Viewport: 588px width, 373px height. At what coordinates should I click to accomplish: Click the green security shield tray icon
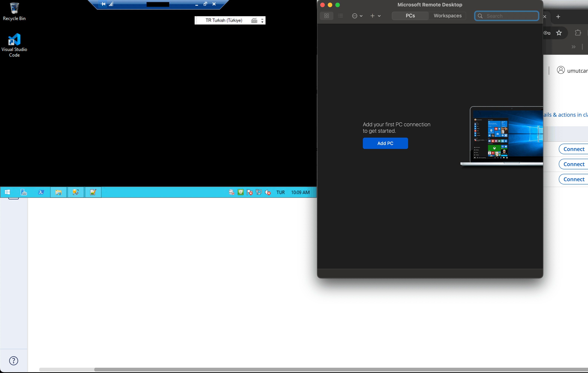(240, 192)
